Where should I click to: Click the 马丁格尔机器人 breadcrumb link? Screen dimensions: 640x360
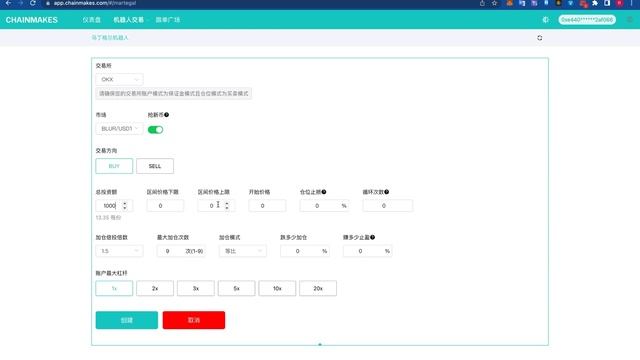pos(110,38)
